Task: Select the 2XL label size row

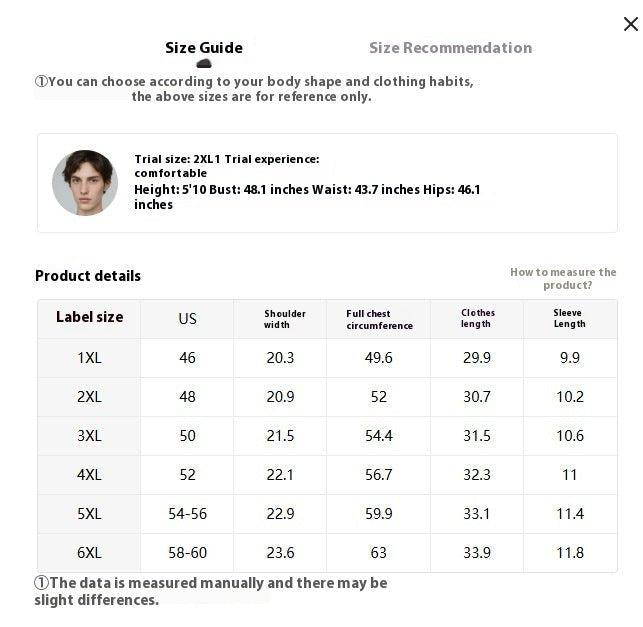Action: click(89, 397)
